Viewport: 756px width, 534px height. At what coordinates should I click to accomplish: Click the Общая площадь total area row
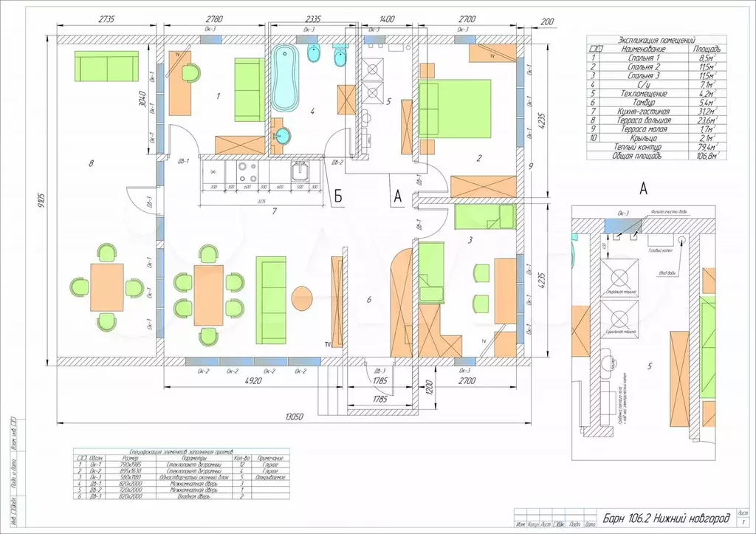pyautogui.click(x=656, y=156)
